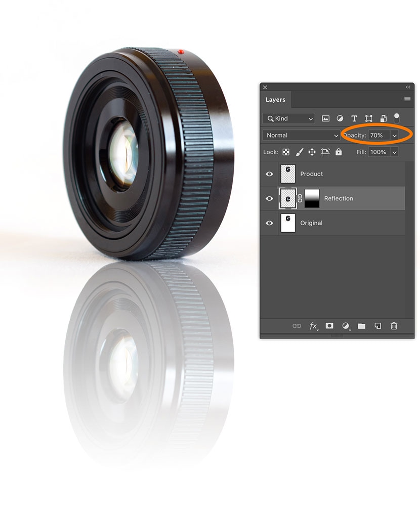Hide the Original layer
The height and width of the screenshot is (517, 420).
point(269,223)
